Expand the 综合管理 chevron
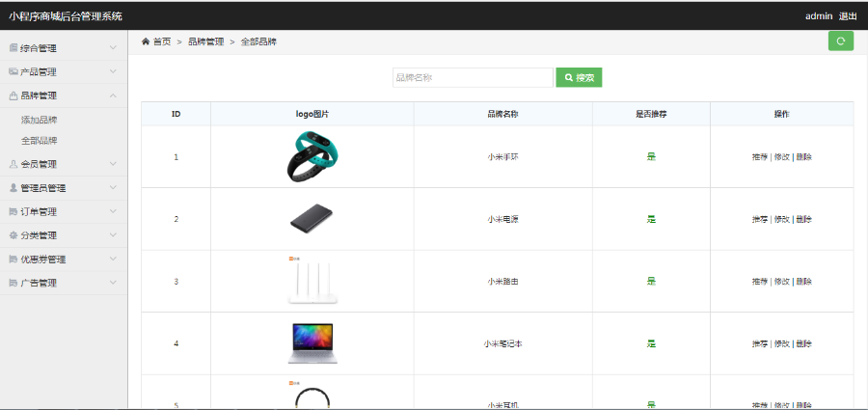This screenshot has height=410, width=868. (113, 48)
